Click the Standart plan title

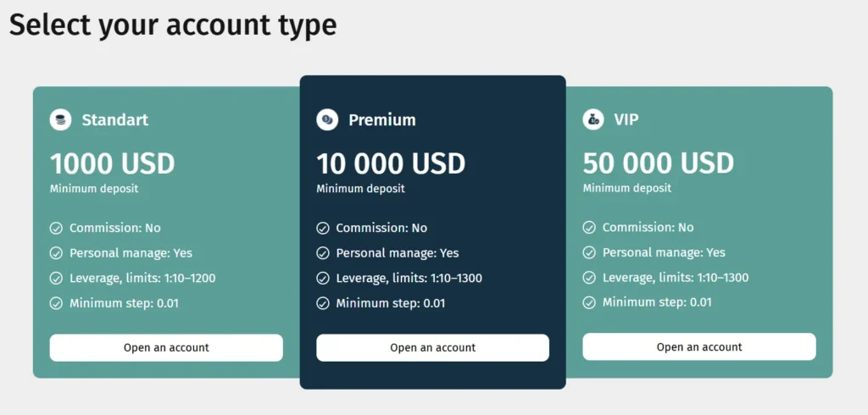pos(115,120)
